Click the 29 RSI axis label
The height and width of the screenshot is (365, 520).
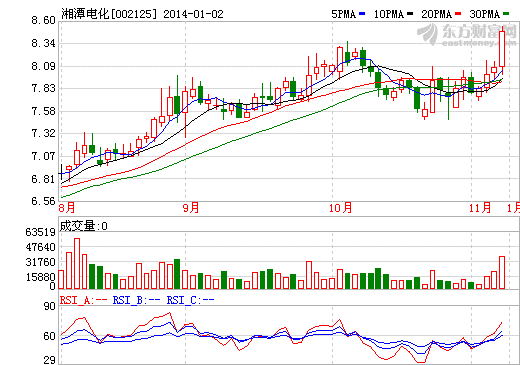[x=50, y=360]
